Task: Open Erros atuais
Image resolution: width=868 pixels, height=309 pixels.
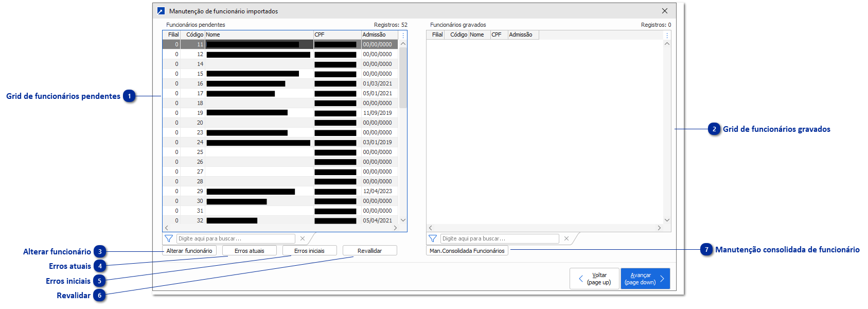Action: (250, 251)
